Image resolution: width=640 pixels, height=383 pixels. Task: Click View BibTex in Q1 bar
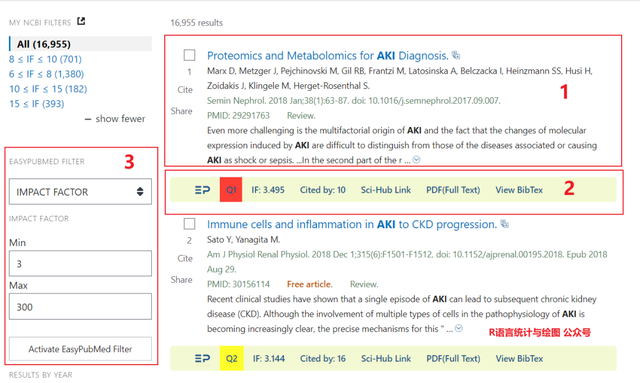point(519,190)
